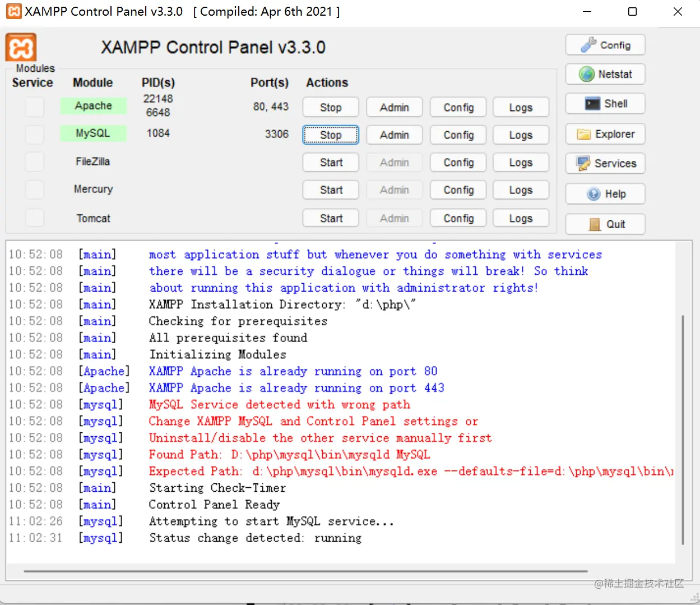Viewport: 700px width, 605px height.
Task: Click the green Apache module label
Action: tap(94, 106)
